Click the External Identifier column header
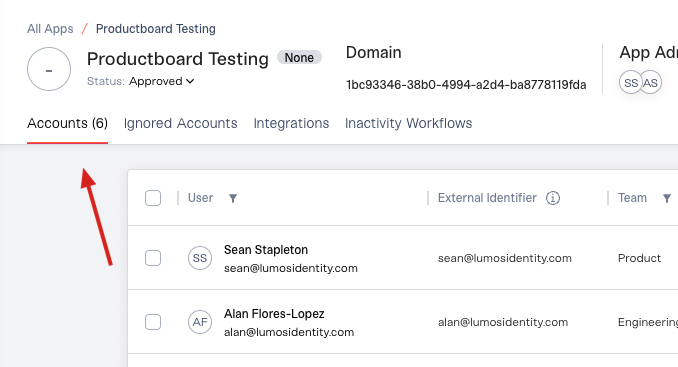 tap(487, 198)
